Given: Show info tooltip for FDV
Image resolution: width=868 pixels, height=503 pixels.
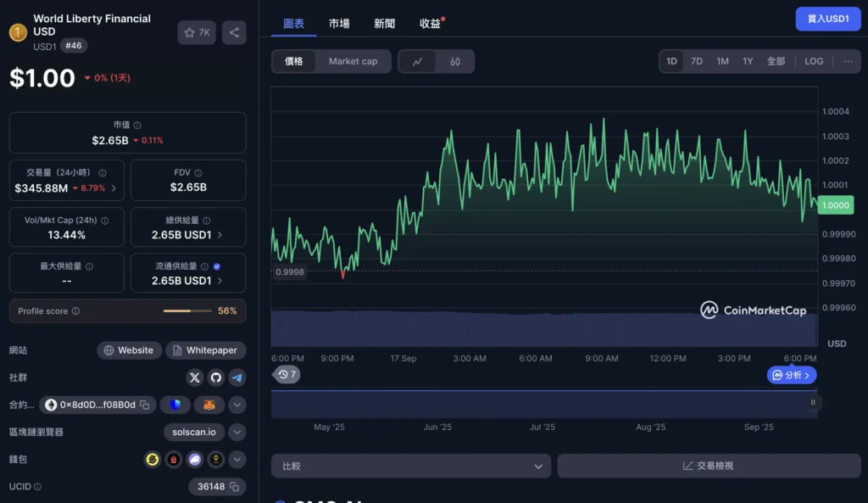Looking at the screenshot, I should 198,173.
